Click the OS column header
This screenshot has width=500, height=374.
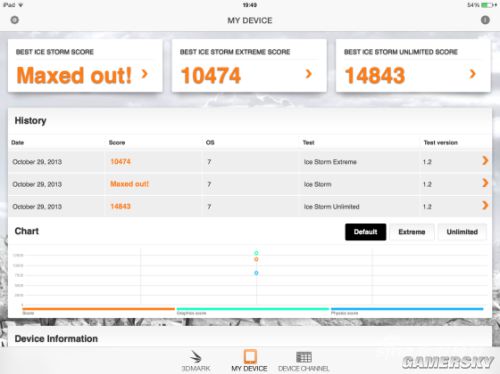click(x=210, y=143)
